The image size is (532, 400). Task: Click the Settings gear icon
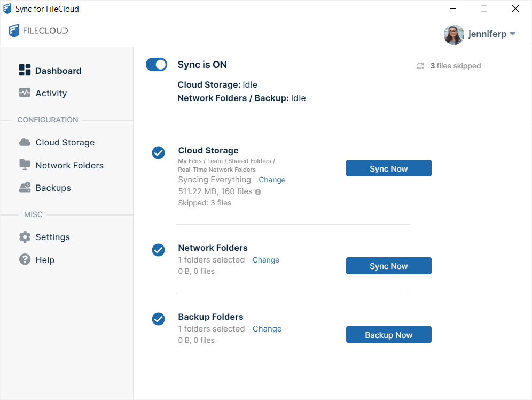[25, 237]
